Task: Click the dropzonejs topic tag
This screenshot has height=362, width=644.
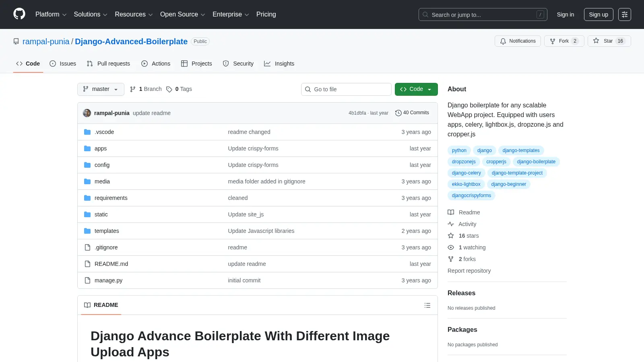Action: [x=464, y=162]
